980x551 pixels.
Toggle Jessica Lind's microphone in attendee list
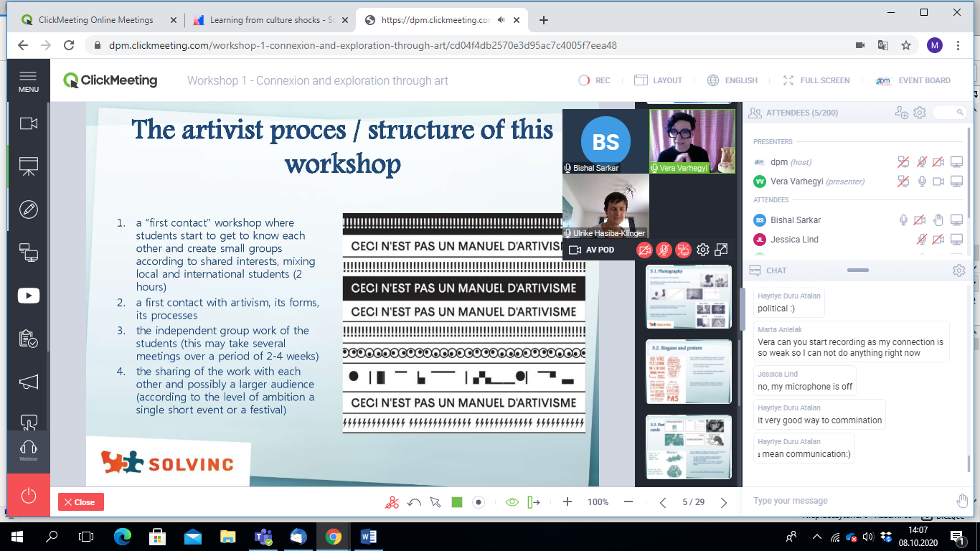pyautogui.click(x=921, y=240)
